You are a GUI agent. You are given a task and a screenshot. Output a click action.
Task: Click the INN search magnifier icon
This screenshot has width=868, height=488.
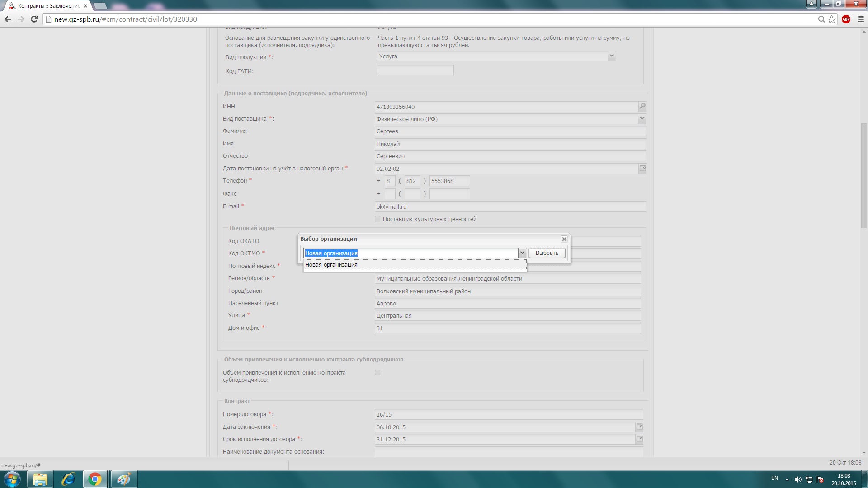(642, 106)
